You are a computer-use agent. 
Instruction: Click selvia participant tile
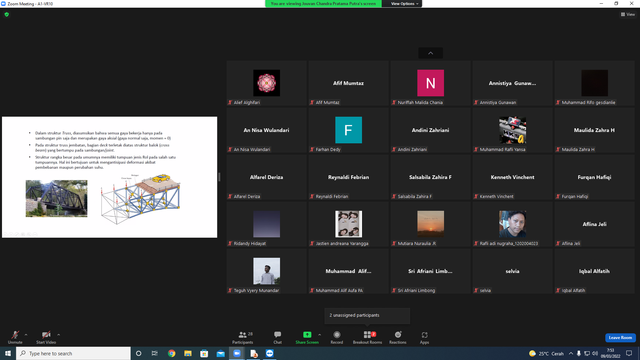(512, 271)
